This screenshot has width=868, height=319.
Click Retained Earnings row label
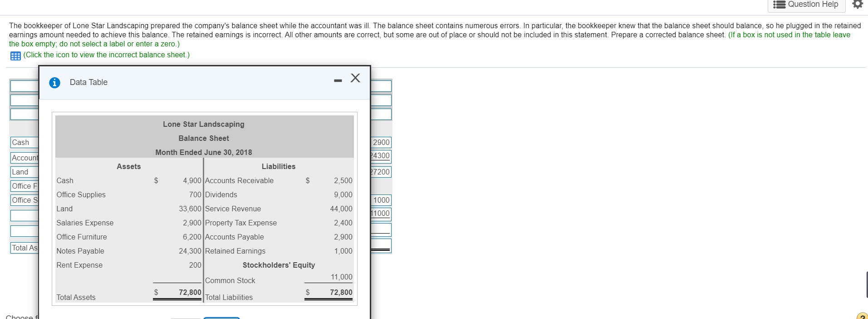(x=235, y=251)
